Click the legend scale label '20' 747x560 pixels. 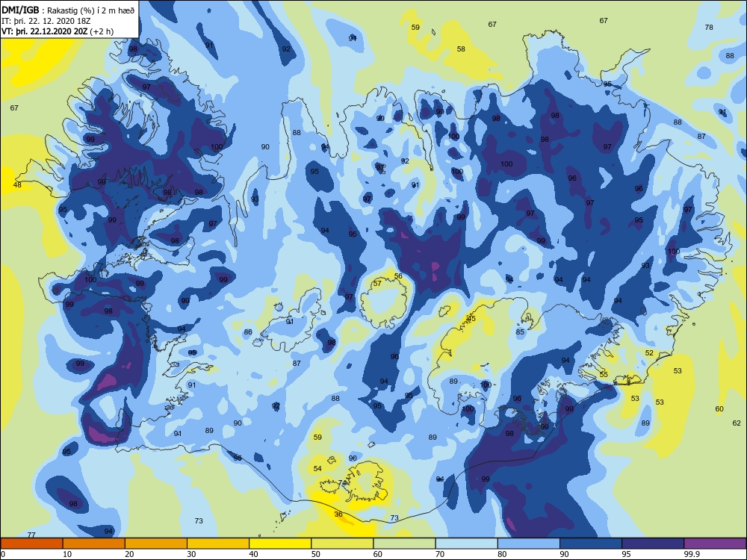129,554
